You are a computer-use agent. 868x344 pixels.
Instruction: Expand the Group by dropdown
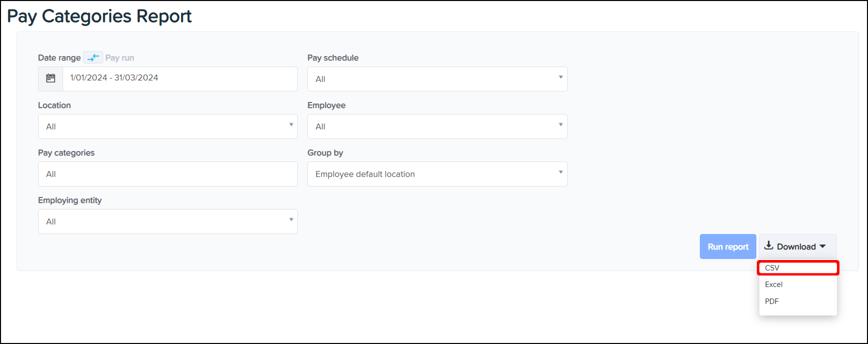point(437,174)
